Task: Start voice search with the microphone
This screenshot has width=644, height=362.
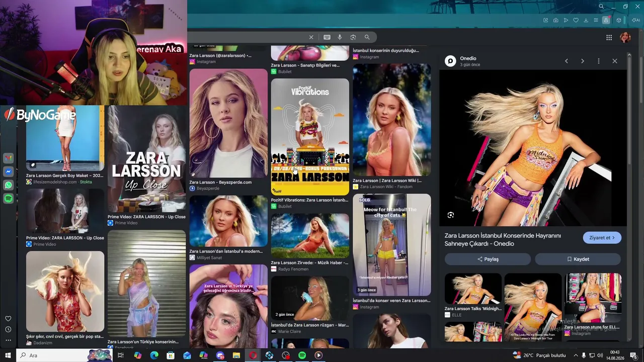Action: click(x=340, y=37)
